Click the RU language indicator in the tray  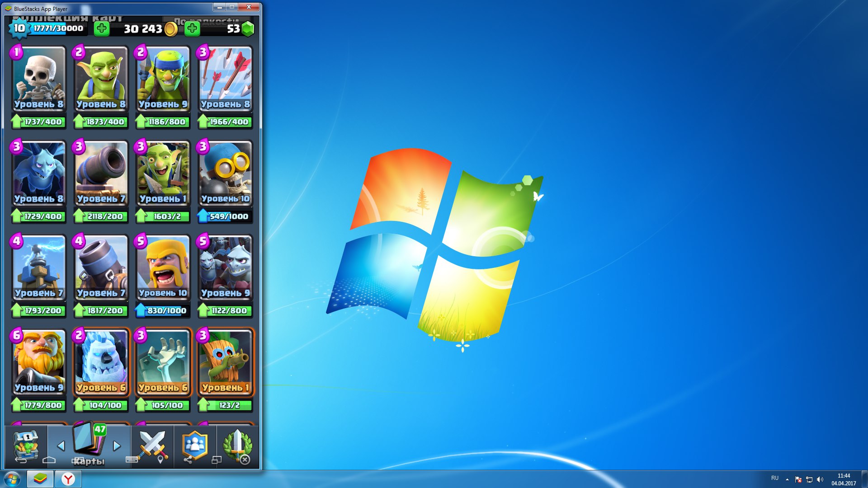point(775,478)
